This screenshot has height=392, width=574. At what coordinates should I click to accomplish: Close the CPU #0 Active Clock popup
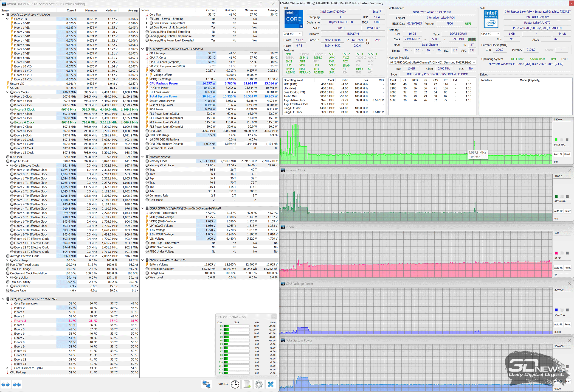click(274, 317)
